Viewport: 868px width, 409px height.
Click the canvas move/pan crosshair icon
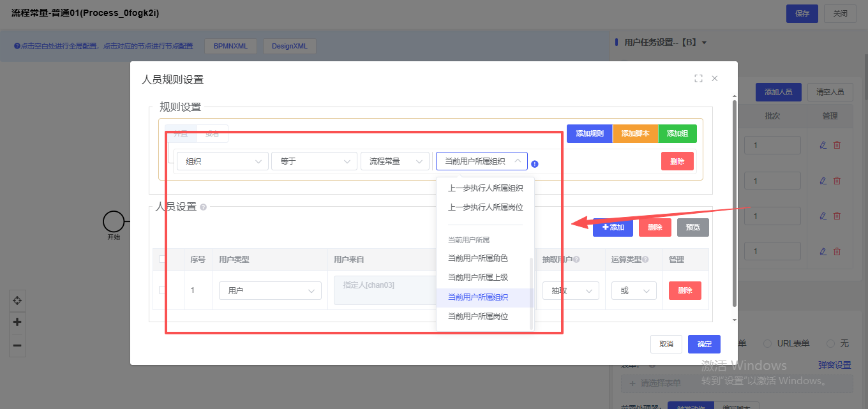(17, 301)
